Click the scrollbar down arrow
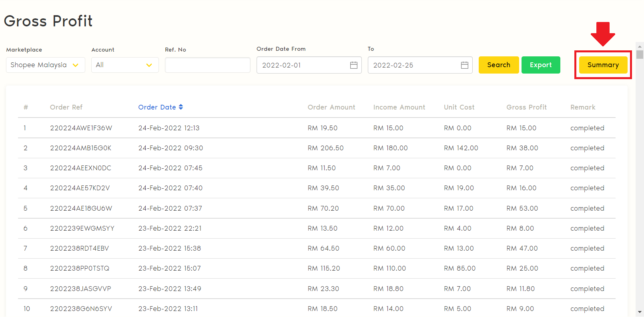Image resolution: width=644 pixels, height=317 pixels. pos(640,312)
